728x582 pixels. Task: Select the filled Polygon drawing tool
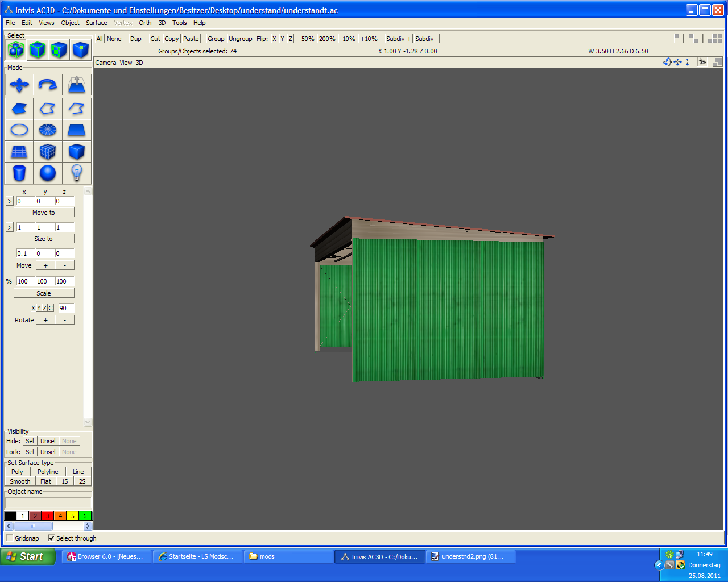19,108
